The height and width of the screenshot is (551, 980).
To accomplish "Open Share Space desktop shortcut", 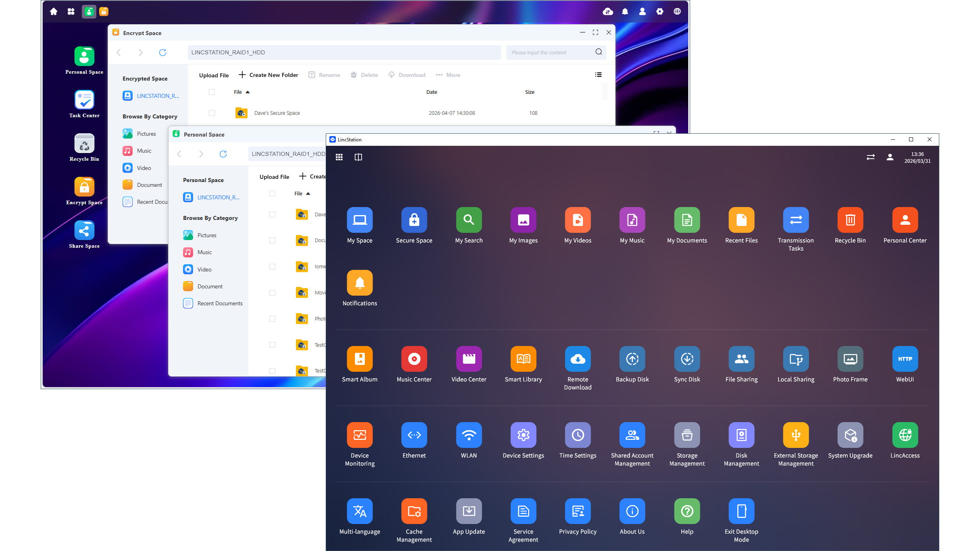I will 84,230.
